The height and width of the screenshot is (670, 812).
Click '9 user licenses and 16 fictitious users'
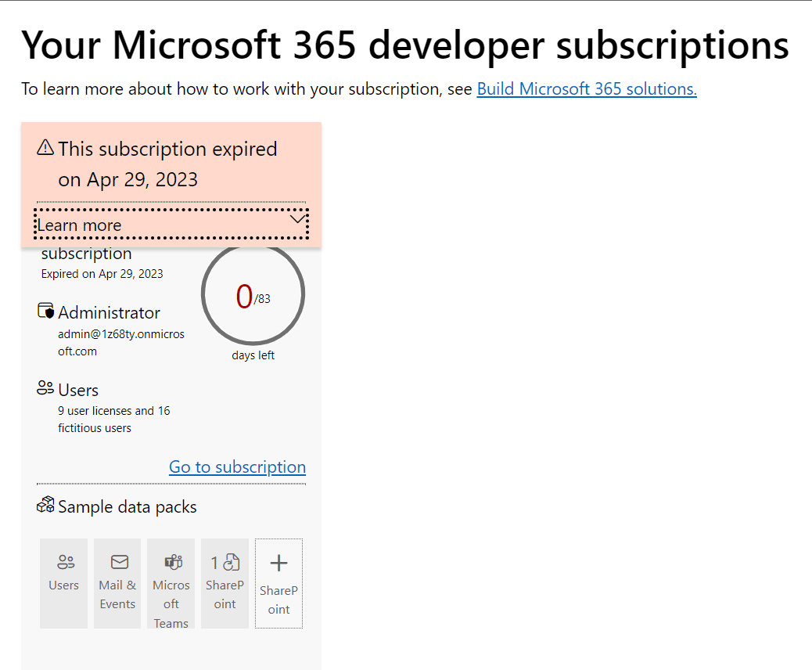114,420
